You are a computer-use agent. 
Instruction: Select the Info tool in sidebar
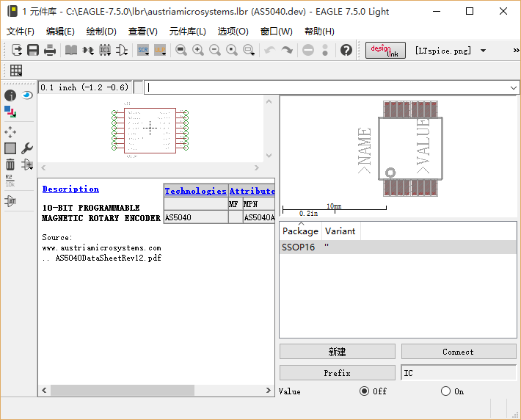tap(10, 95)
